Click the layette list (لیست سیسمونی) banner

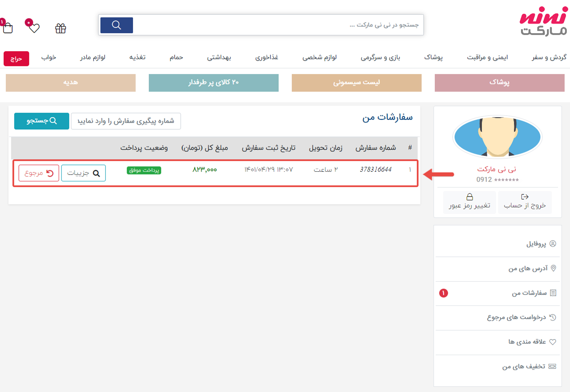point(356,83)
